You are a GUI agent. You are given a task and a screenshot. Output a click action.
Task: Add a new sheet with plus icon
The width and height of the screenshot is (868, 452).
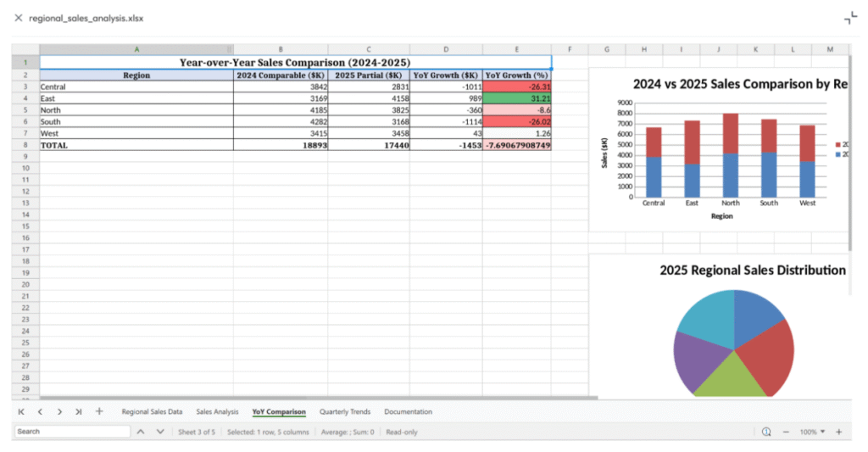click(x=99, y=411)
